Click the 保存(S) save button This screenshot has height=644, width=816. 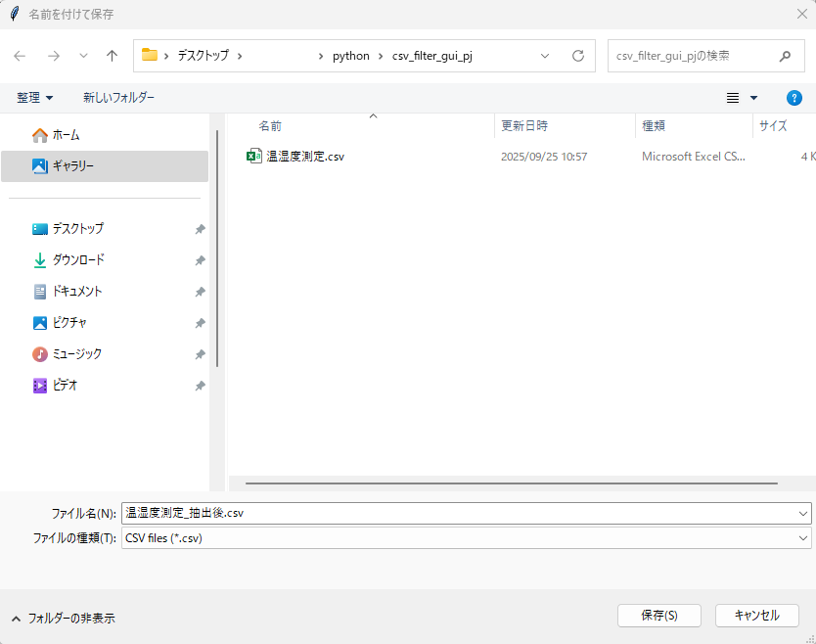659,616
